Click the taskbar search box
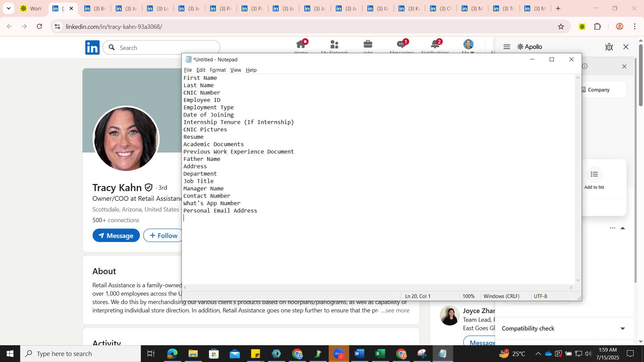The image size is (644, 362). pos(80,354)
